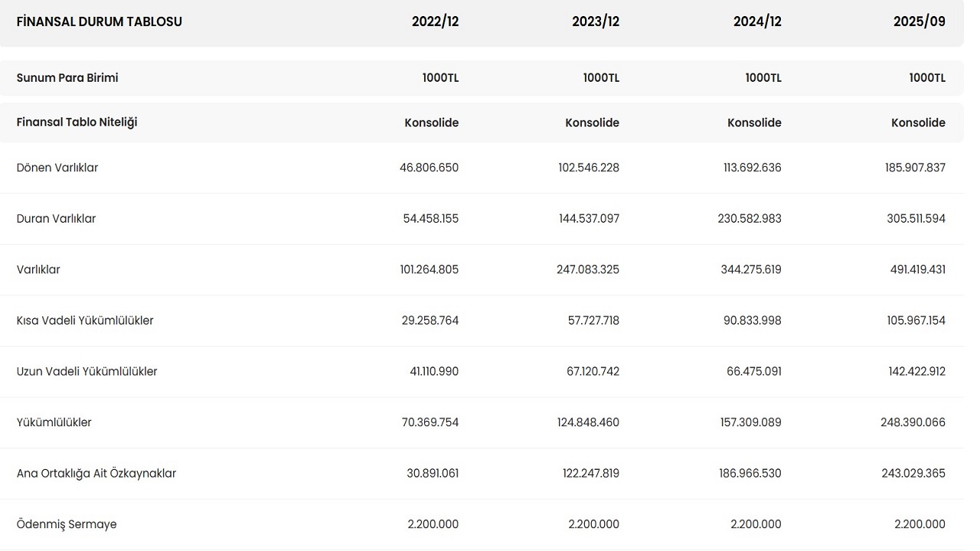Click the Finansal Tablo Niteliği label
The height and width of the screenshot is (551, 980).
pyautogui.click(x=77, y=122)
